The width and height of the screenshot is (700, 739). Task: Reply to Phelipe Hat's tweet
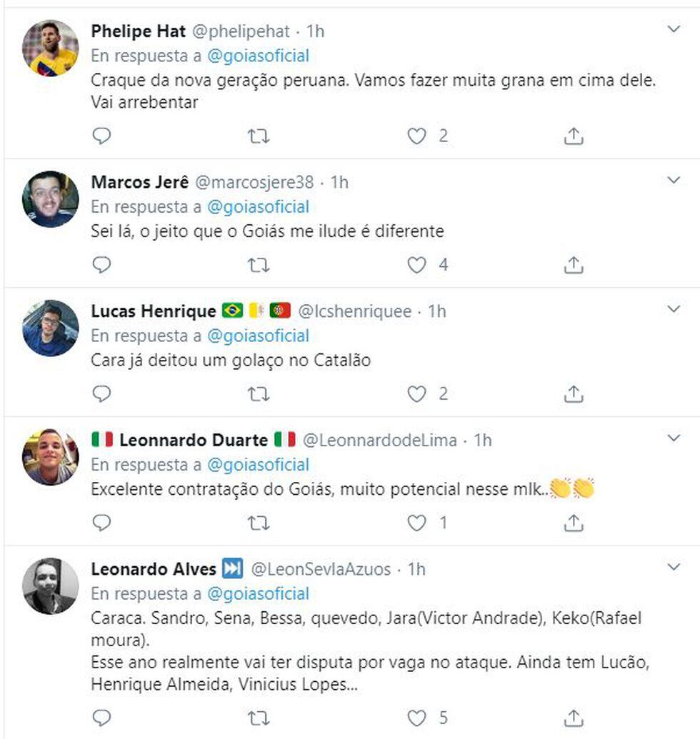coord(102,136)
